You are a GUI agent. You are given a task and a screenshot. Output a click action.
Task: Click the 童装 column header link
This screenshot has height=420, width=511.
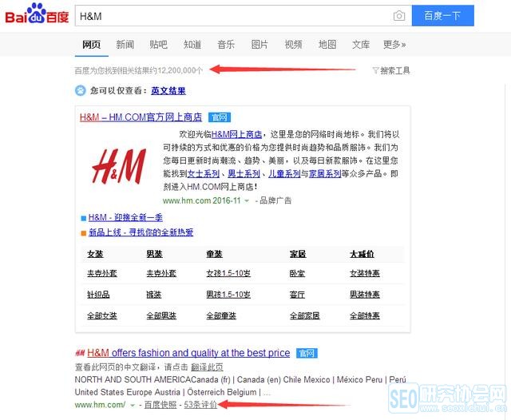[x=215, y=254]
